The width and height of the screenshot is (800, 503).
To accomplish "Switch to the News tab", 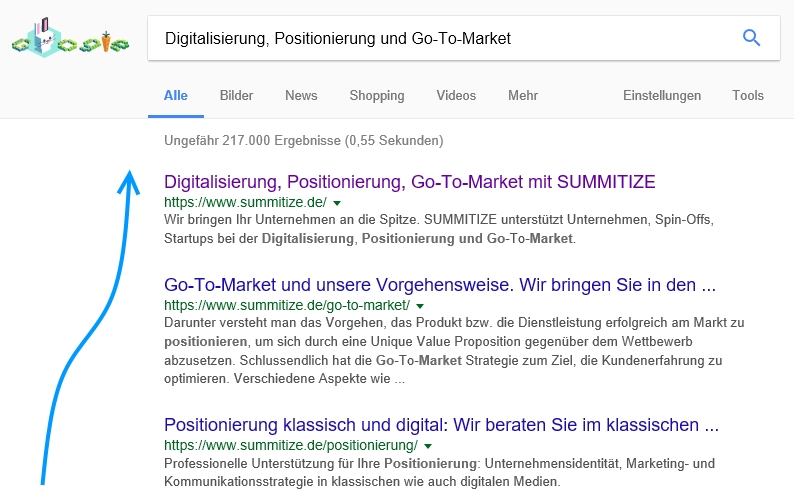I will [x=301, y=95].
